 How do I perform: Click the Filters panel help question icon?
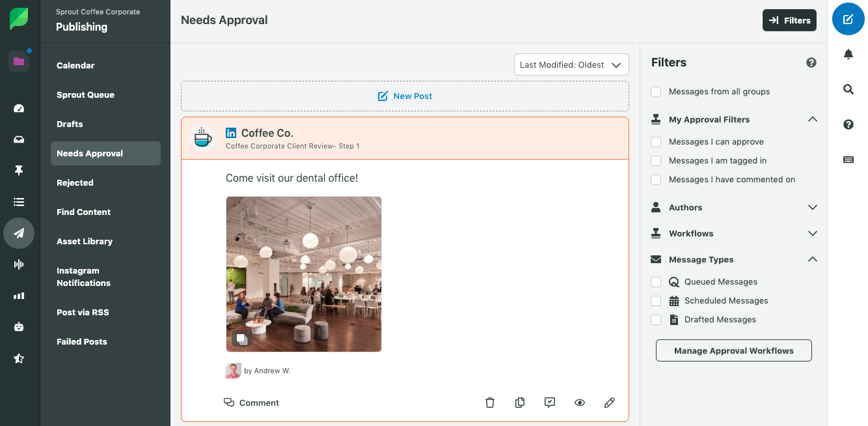click(x=811, y=63)
